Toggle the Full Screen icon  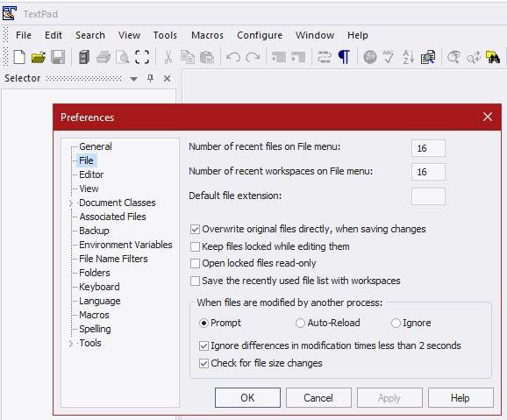(142, 57)
